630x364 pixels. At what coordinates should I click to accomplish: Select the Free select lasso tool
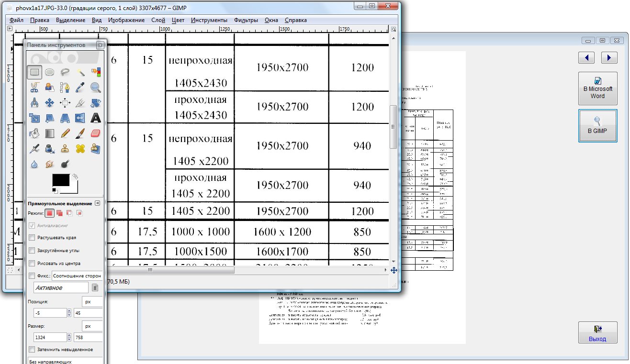[x=65, y=72]
